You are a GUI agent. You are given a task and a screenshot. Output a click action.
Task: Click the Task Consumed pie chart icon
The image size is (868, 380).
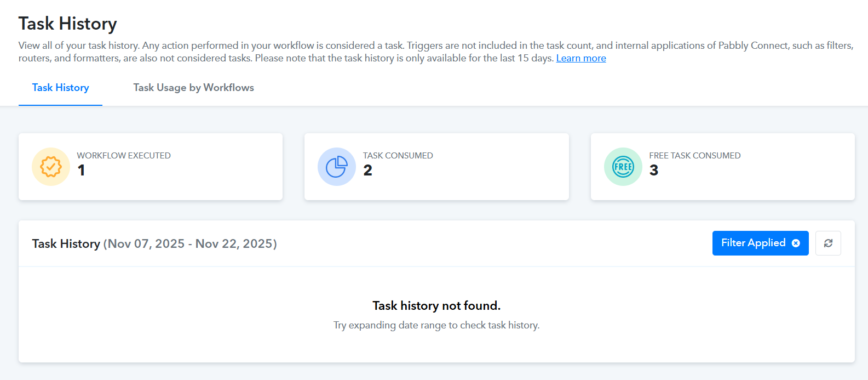tap(337, 167)
